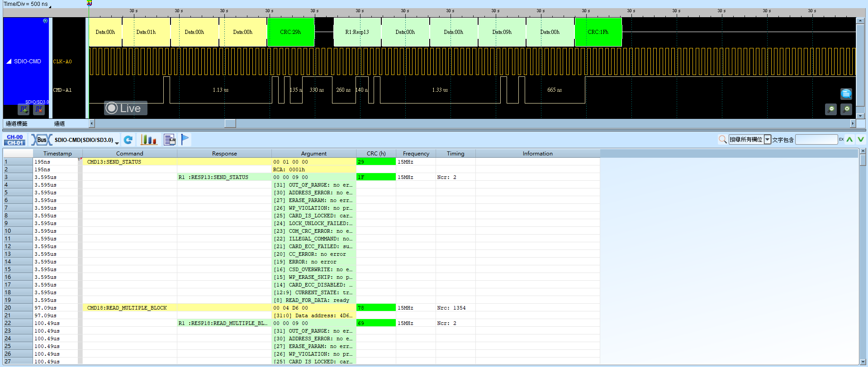Save the decode report to file
The image size is (868, 367).
pos(170,140)
